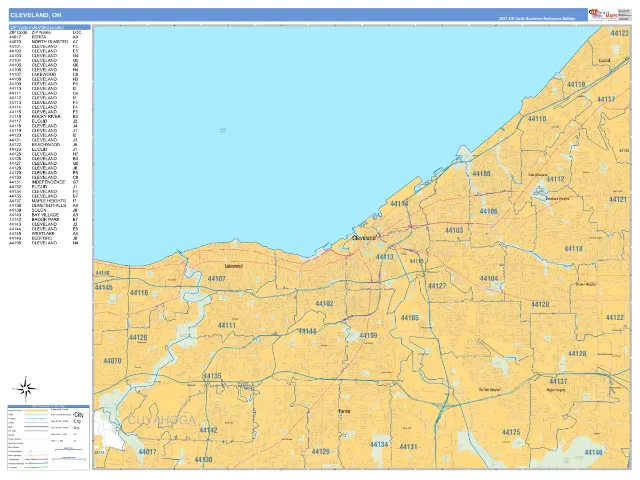The image size is (640, 480).
Task: Click ZIP label 44146 on the map
Action: tap(593, 452)
